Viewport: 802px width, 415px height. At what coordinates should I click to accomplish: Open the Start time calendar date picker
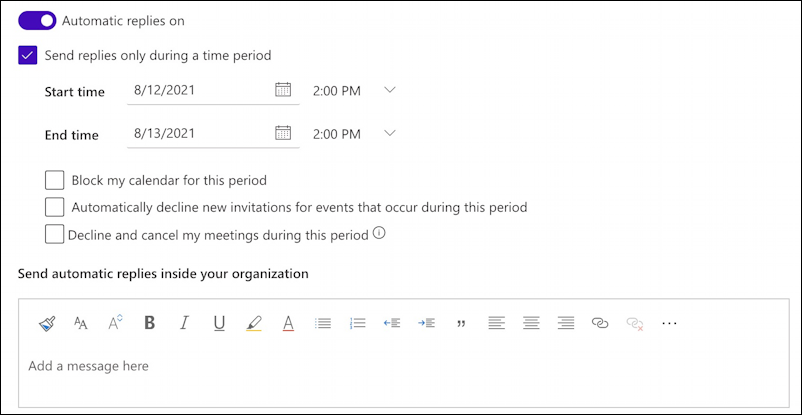coord(283,90)
